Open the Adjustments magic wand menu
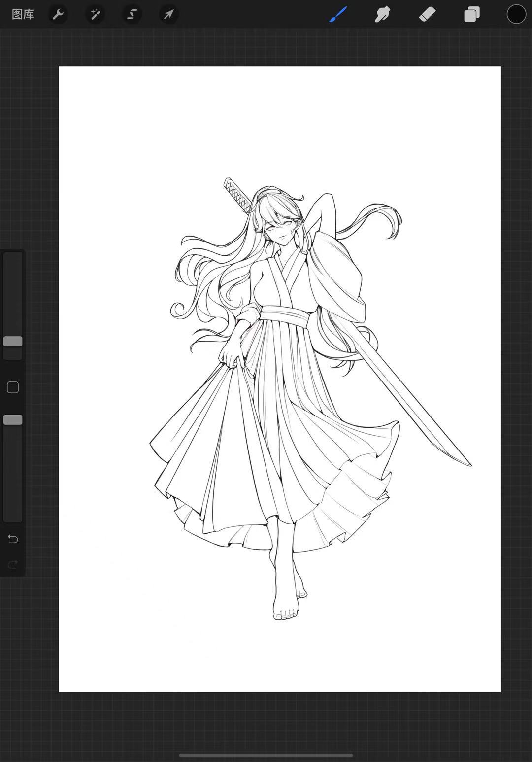 [95, 14]
